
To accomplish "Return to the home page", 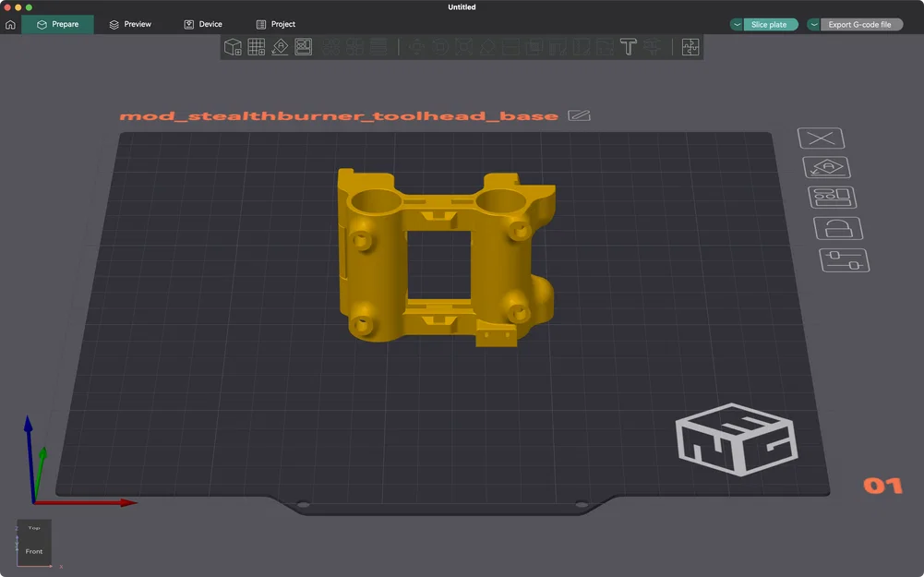I will tap(9, 24).
